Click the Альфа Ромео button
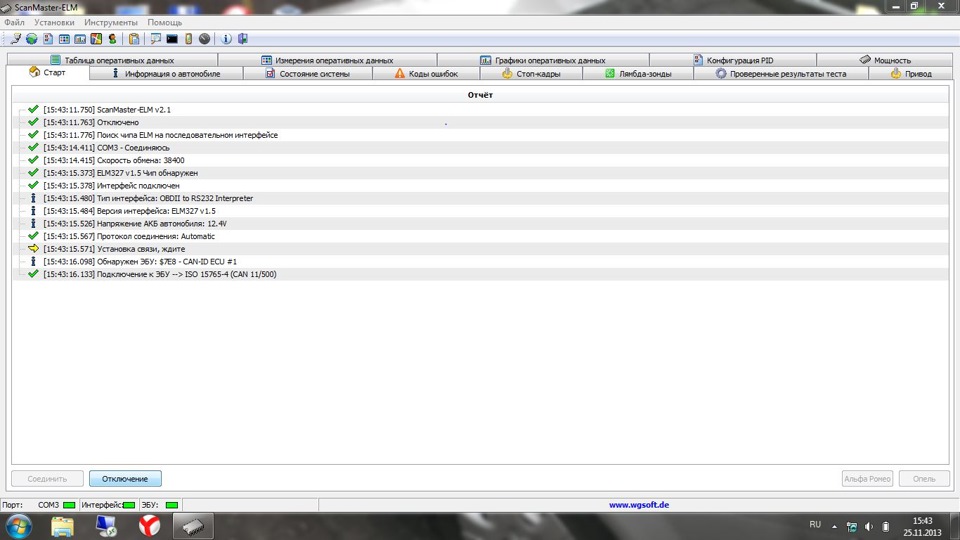Image resolution: width=960 pixels, height=540 pixels. point(867,479)
